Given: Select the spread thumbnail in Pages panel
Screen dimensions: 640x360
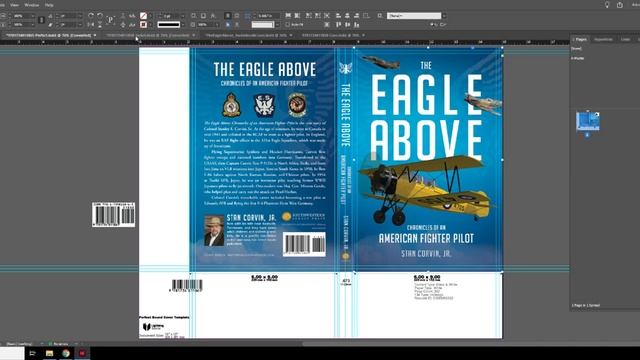Looking at the screenshot, I should click(588, 122).
